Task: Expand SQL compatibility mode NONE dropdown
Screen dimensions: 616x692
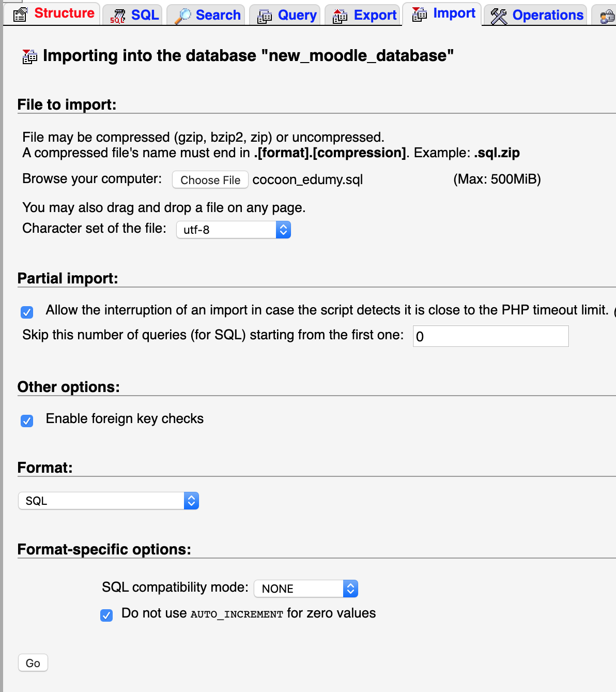Action: pyautogui.click(x=306, y=589)
